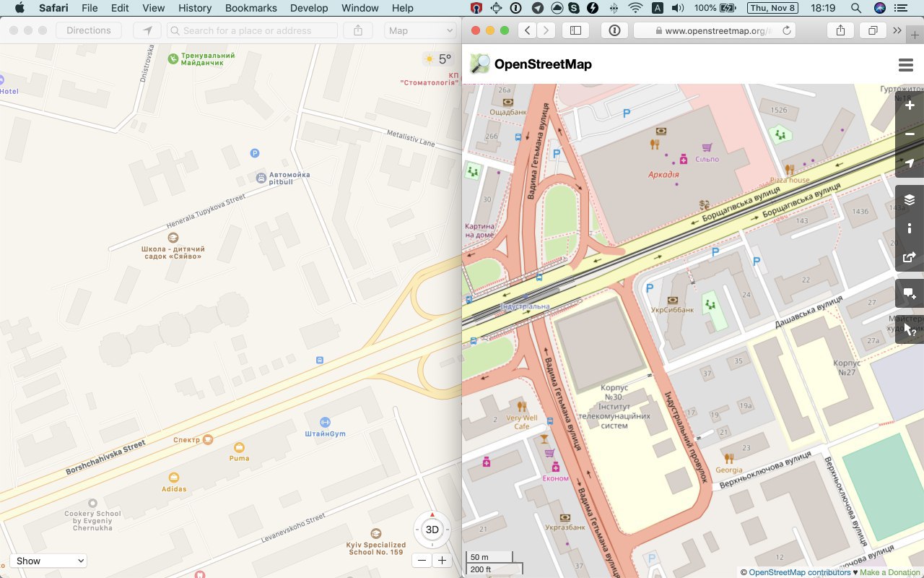The height and width of the screenshot is (578, 924).
Task: Zoom in using OpenStreetMap plus button
Action: click(x=910, y=105)
